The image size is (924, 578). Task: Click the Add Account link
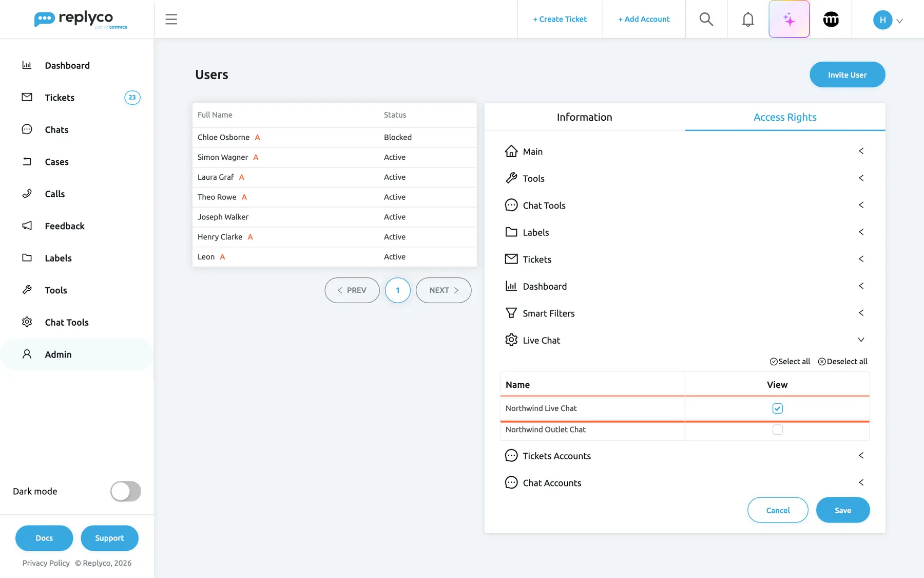pos(644,20)
